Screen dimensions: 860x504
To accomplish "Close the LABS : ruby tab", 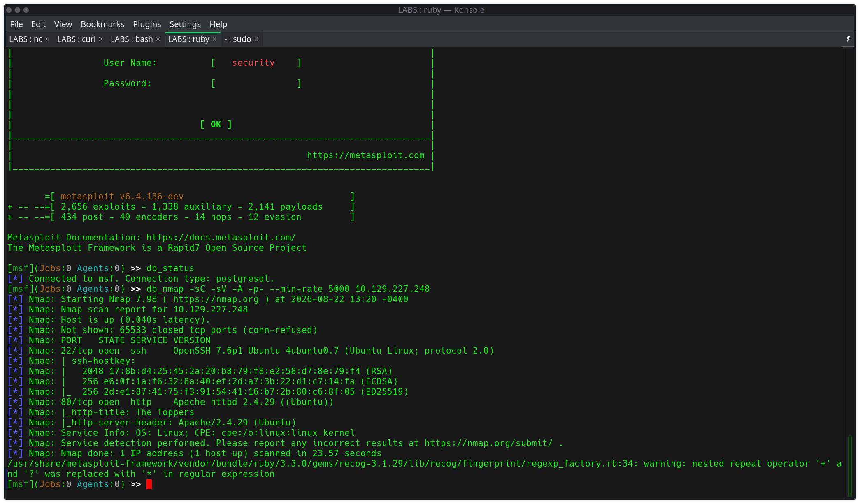I will 214,39.
